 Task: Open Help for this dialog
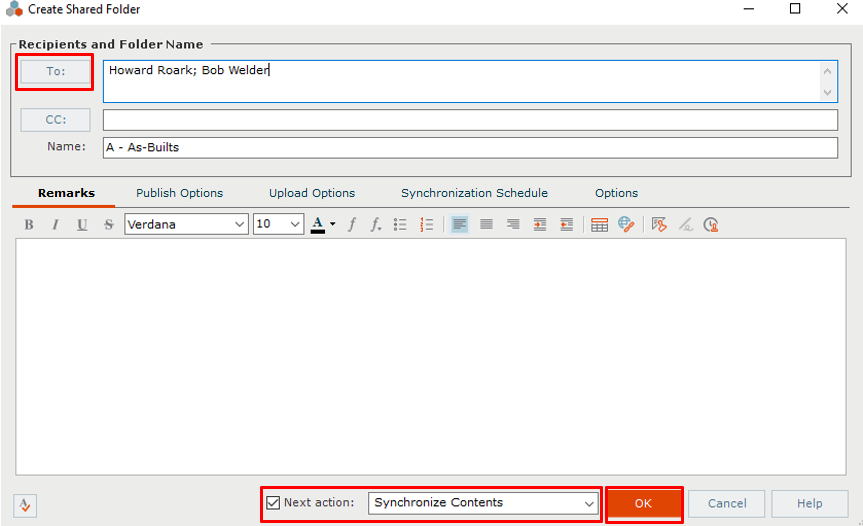(x=810, y=503)
